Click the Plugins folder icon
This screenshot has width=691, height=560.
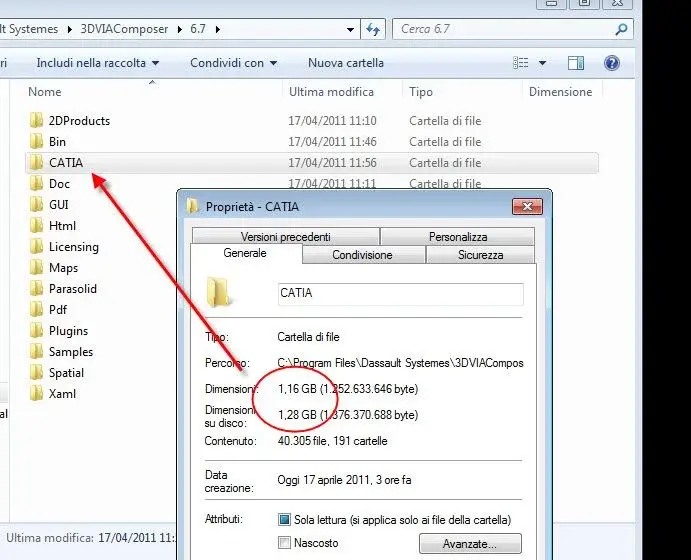(x=37, y=330)
